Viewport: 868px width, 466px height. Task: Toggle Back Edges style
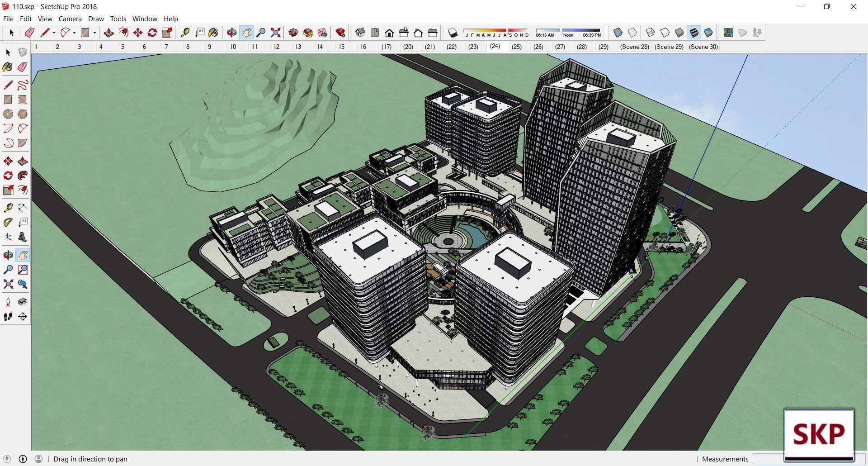[632, 33]
